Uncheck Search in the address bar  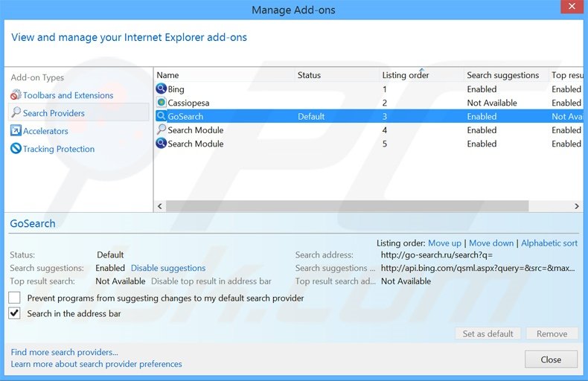click(x=14, y=313)
